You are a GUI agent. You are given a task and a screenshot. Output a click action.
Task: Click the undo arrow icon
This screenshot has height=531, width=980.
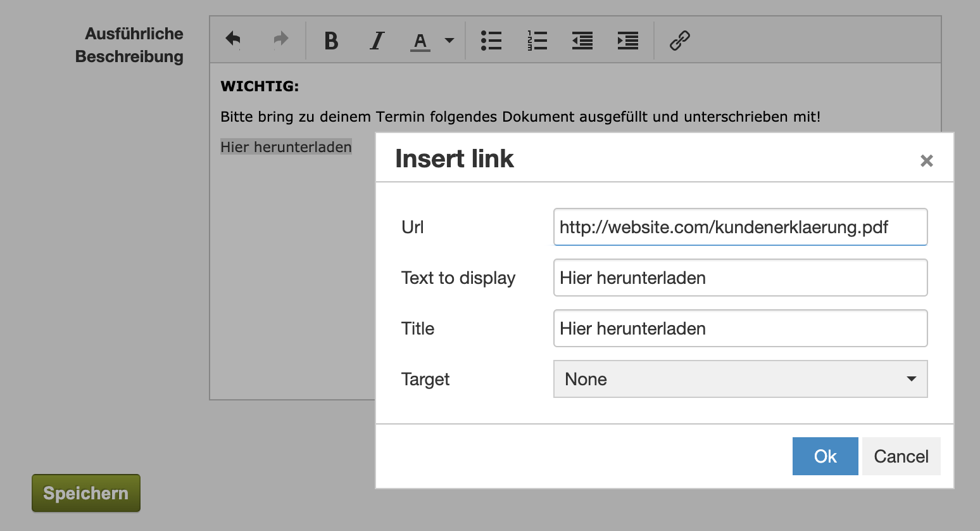(x=233, y=40)
